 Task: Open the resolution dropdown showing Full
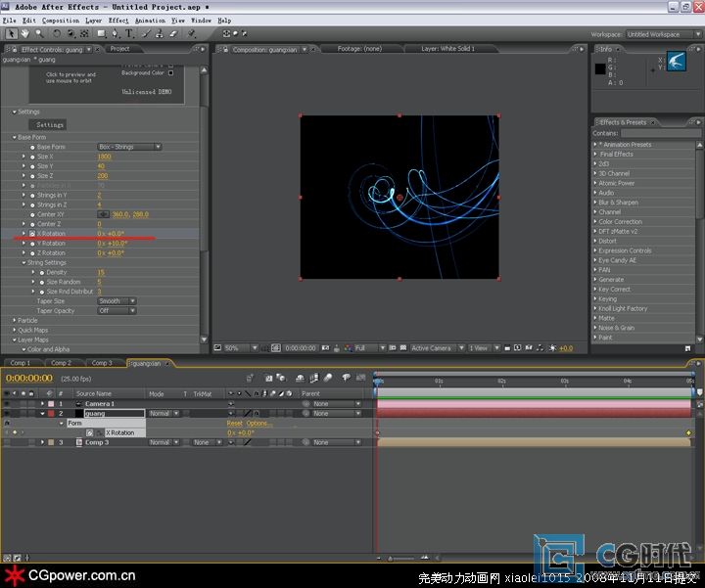370,348
